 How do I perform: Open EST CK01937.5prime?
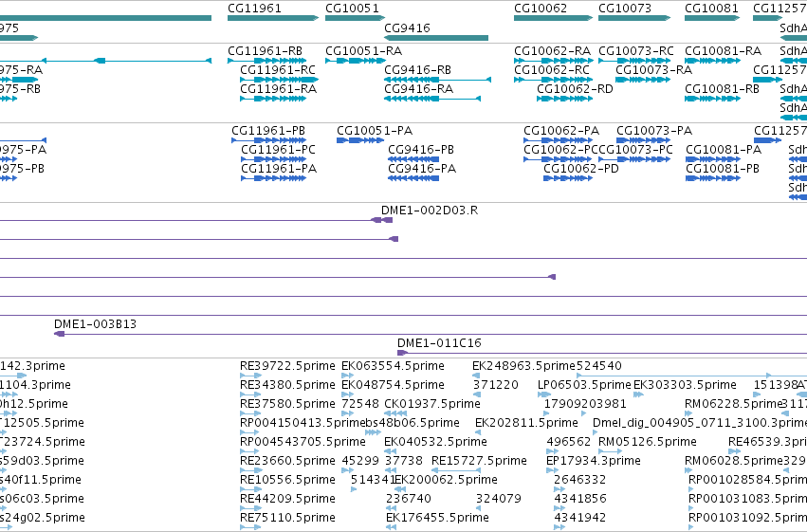pos(432,404)
